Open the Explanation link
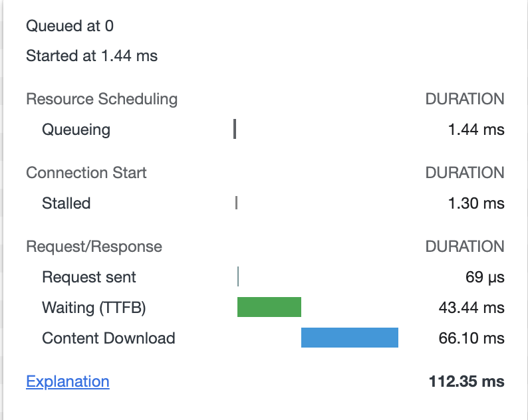The width and height of the screenshot is (528, 420). click(x=67, y=381)
